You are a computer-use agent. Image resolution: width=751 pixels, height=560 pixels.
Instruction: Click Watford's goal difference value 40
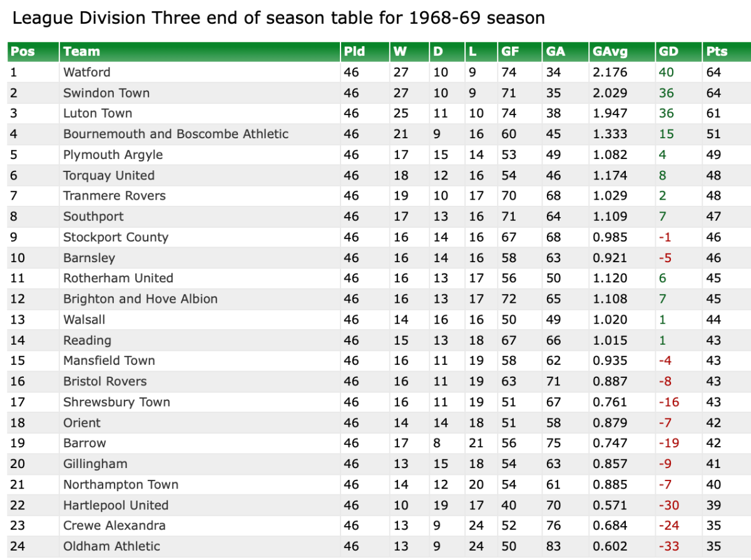(666, 72)
